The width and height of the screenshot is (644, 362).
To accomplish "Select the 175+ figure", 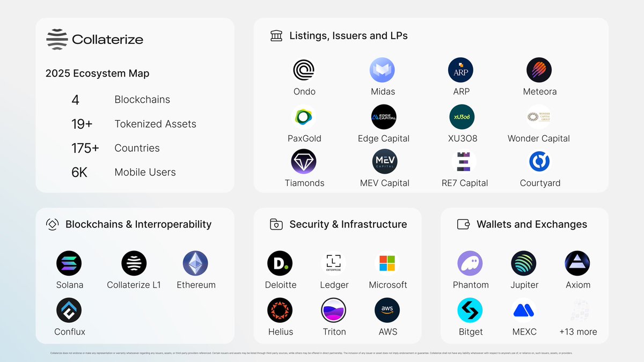I will pyautogui.click(x=85, y=148).
